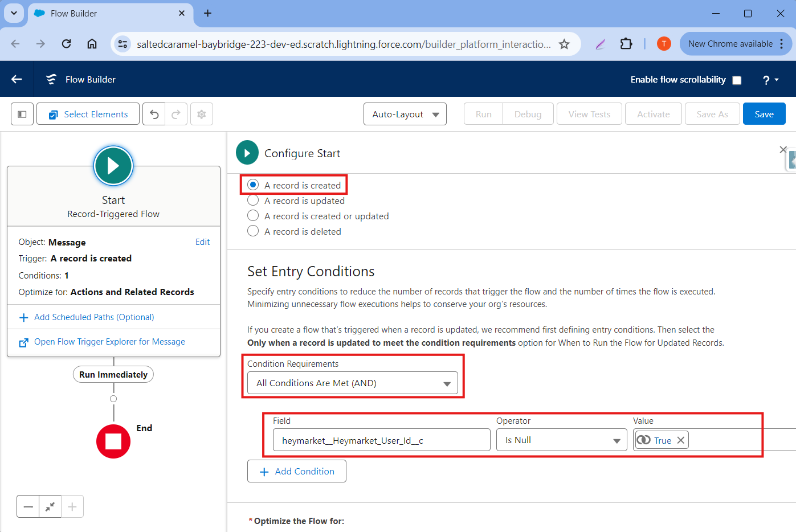796x532 pixels.
Task: Click the Start play icon on the canvas
Action: coord(113,166)
